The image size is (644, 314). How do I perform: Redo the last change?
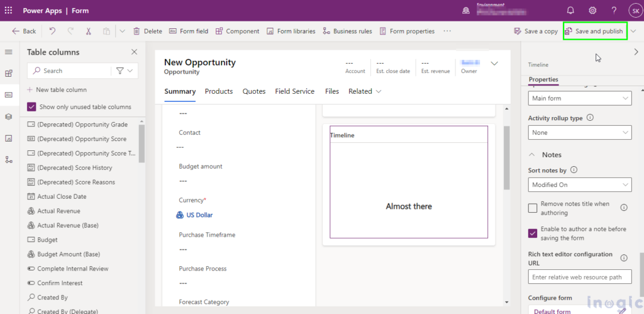[x=70, y=31]
